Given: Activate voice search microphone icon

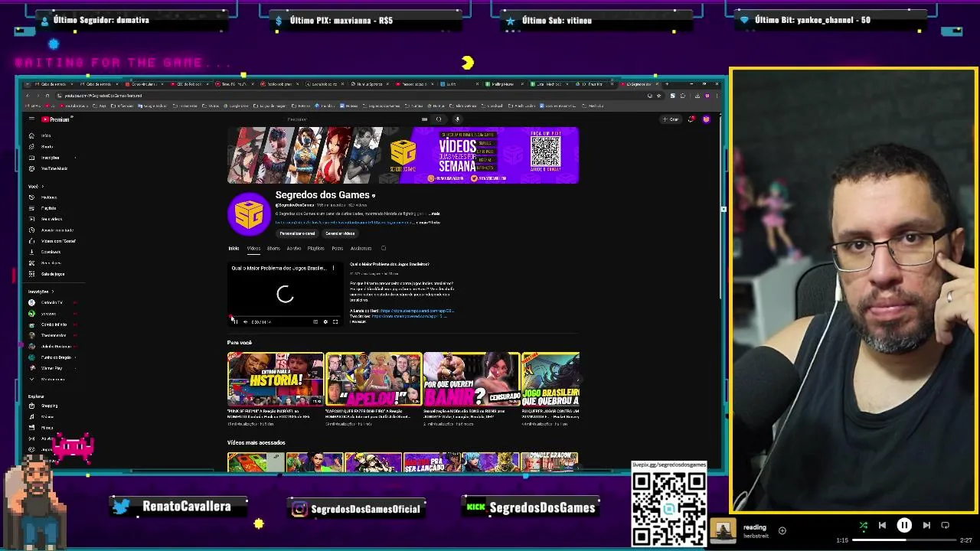Looking at the screenshot, I should point(457,119).
